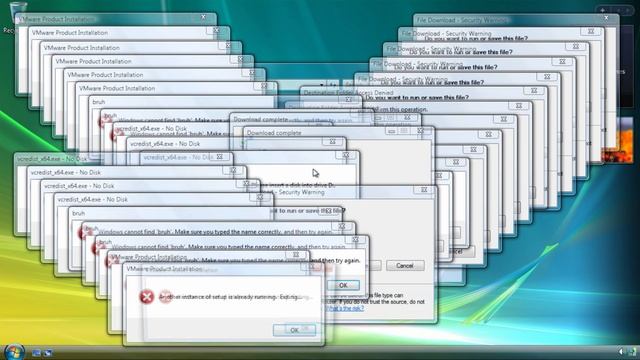The width and height of the screenshot is (640, 360).
Task: Open the "What's the risk?" link
Action: [345, 308]
